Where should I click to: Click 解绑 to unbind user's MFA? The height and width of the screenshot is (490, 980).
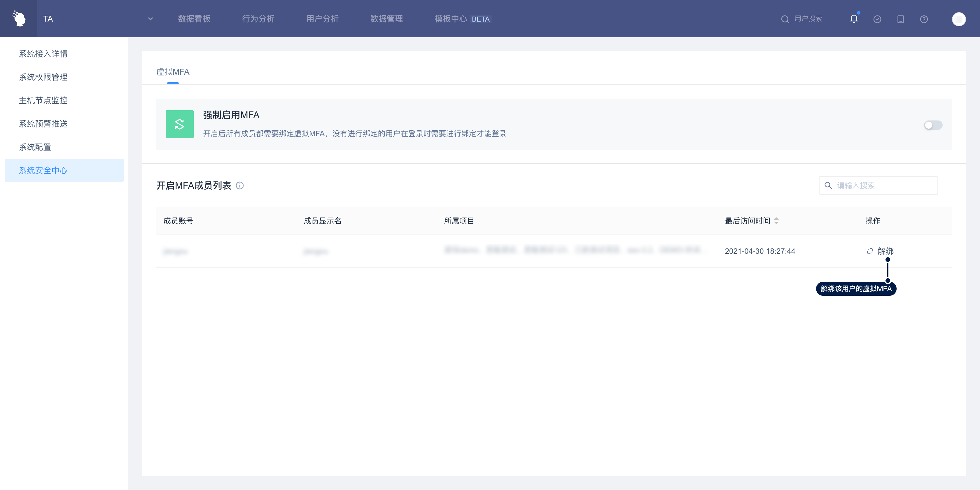coord(885,251)
